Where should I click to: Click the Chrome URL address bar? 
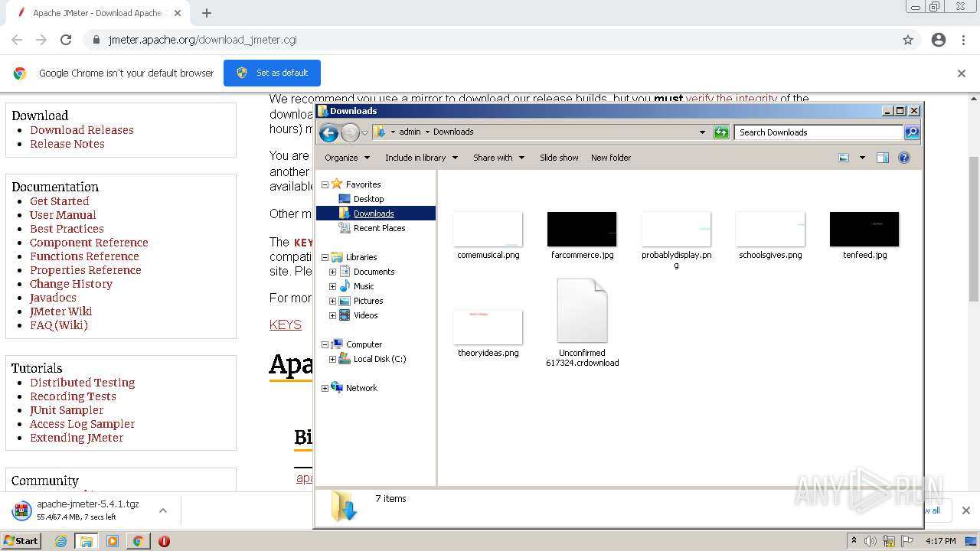(x=490, y=40)
